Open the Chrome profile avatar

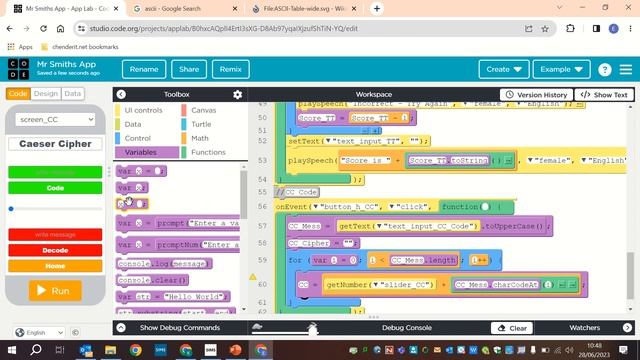pyautogui.click(x=613, y=29)
